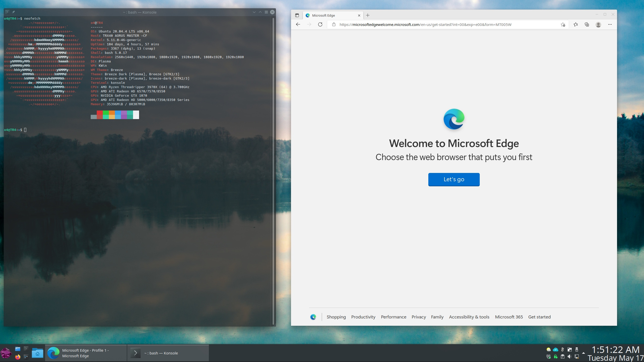View site information padlock icon
644x362 pixels.
point(334,24)
